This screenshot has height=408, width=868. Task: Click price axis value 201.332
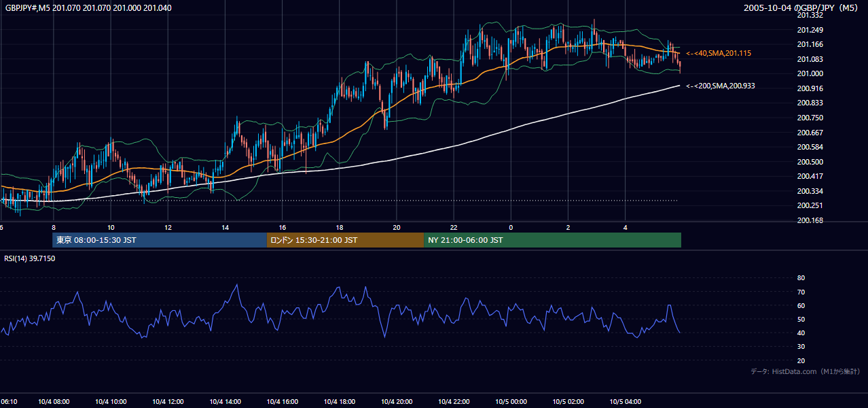(810, 15)
